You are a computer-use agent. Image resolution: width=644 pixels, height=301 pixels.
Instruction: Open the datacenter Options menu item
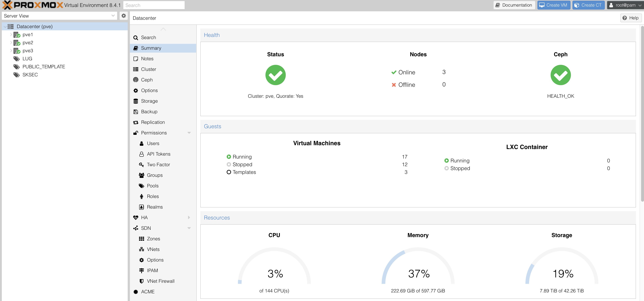coord(163,90)
